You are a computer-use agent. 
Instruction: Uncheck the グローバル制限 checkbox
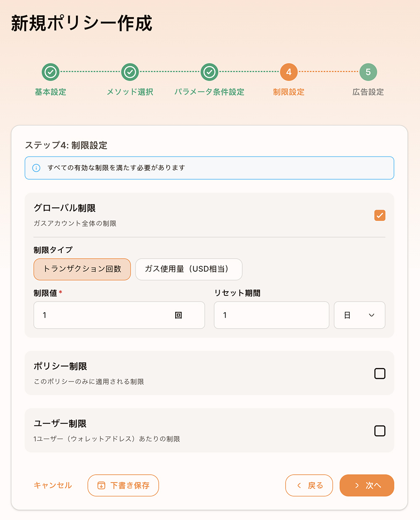(380, 215)
